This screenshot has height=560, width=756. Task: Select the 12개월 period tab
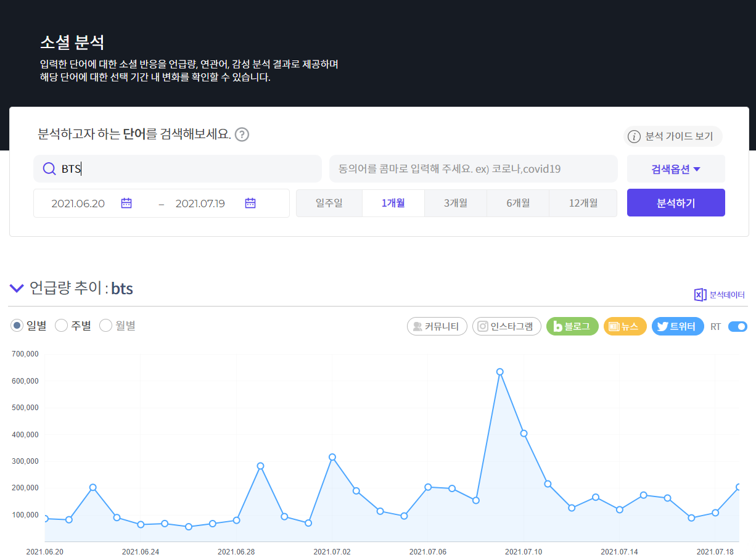pyautogui.click(x=583, y=203)
